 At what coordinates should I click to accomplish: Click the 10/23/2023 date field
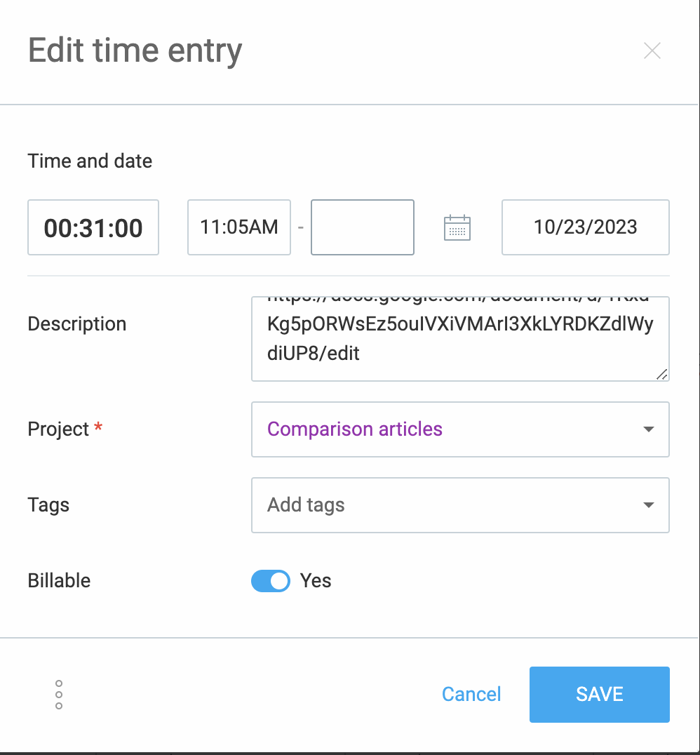coord(586,227)
